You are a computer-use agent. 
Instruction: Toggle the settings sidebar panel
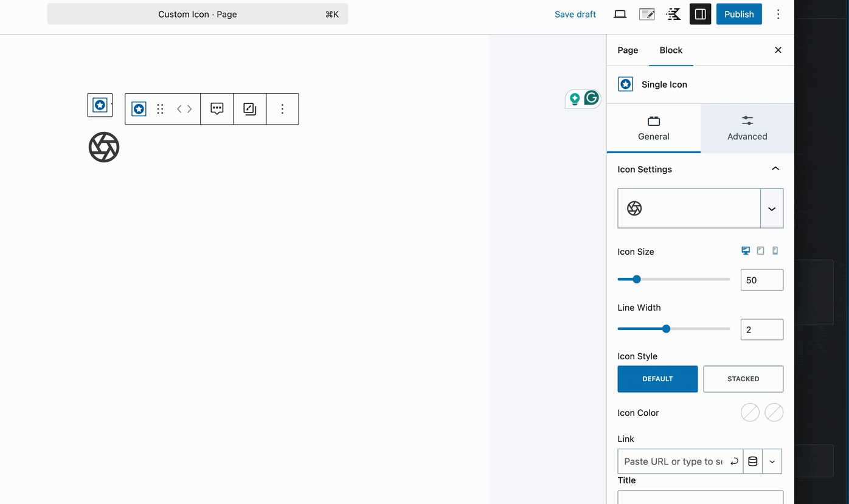click(x=700, y=13)
